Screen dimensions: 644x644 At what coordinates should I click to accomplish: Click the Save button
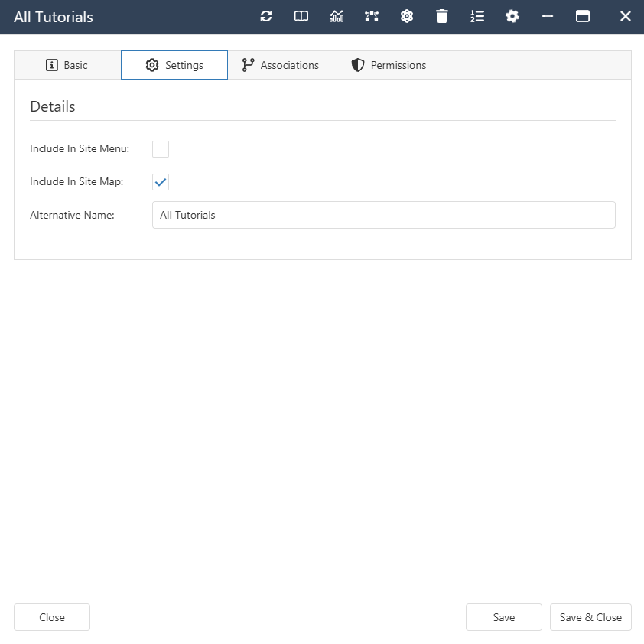click(503, 617)
